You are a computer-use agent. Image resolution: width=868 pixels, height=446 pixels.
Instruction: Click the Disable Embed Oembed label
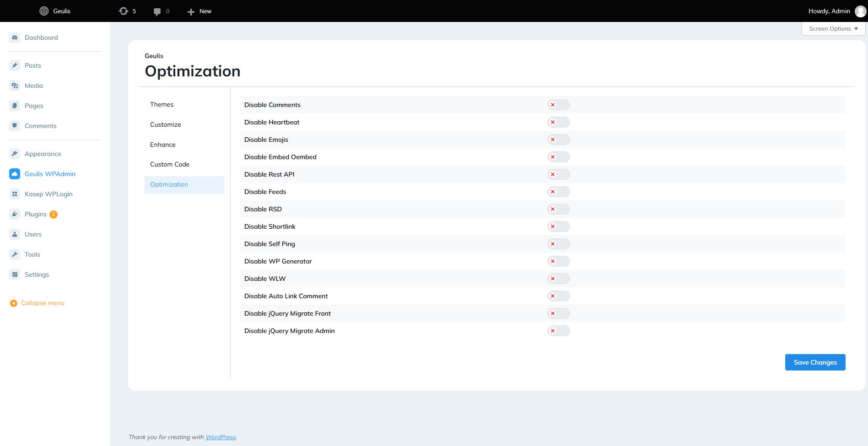point(280,157)
